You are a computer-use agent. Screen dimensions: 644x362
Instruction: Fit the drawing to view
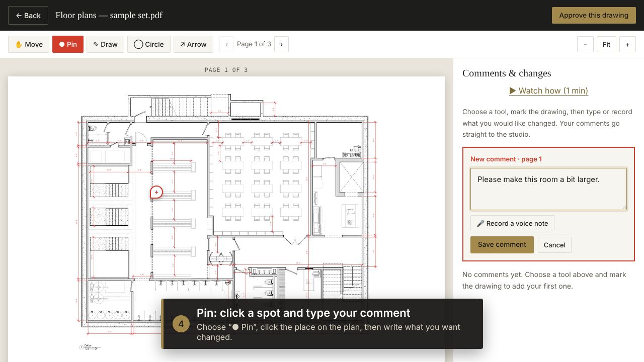(606, 44)
